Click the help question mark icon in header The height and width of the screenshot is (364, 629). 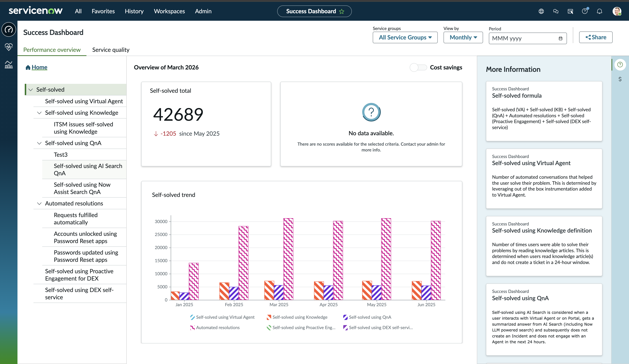(585, 11)
